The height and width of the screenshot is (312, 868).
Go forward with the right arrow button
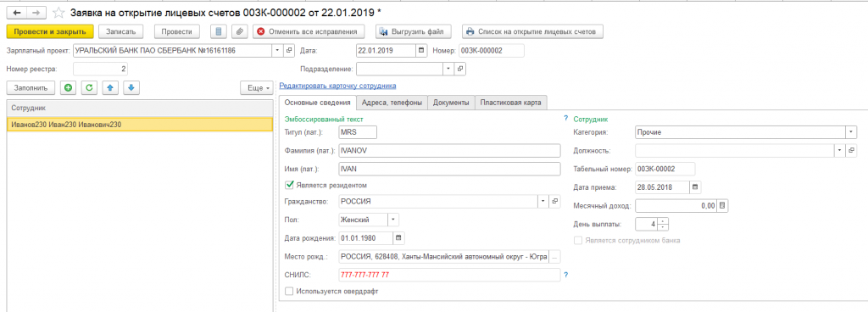[x=36, y=12]
